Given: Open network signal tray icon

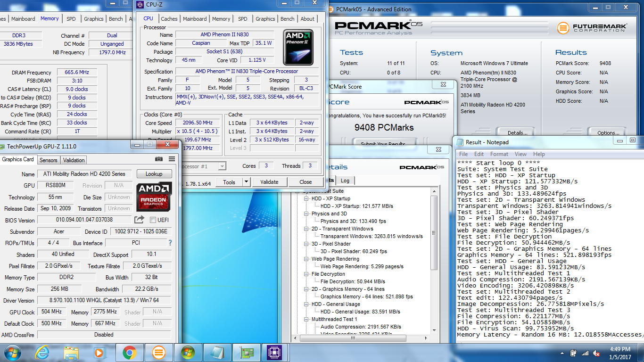Looking at the screenshot, I should [x=585, y=353].
